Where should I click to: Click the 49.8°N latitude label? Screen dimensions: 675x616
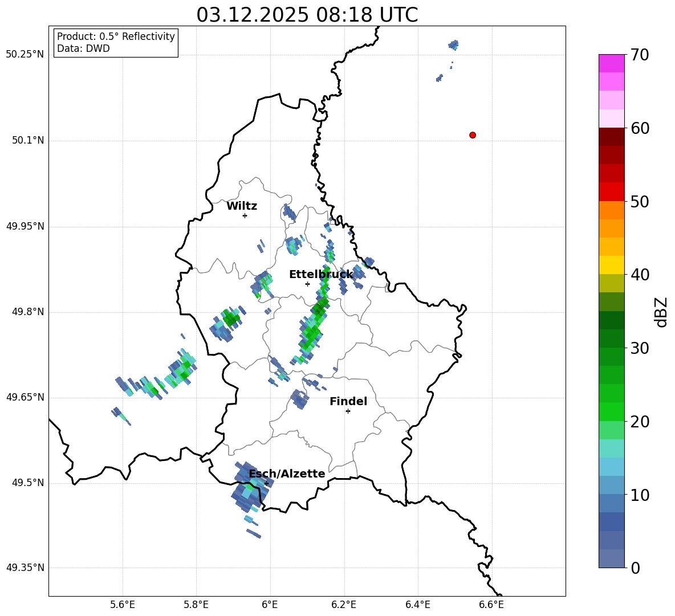28,312
